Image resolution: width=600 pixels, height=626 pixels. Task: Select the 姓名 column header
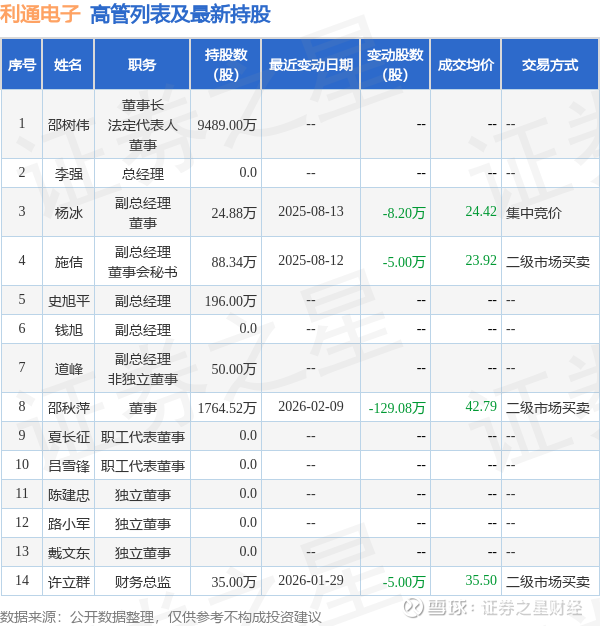point(68,64)
